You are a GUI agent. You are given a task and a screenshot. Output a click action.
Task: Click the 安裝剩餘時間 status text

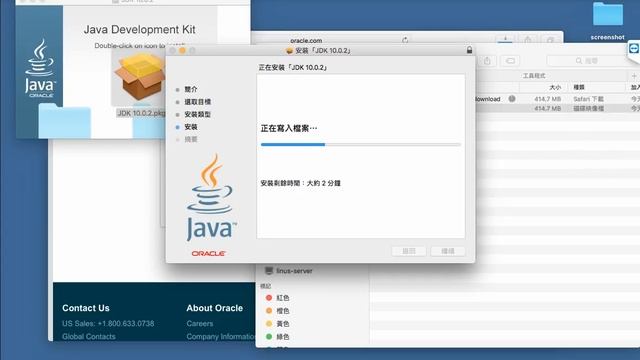tap(300, 183)
